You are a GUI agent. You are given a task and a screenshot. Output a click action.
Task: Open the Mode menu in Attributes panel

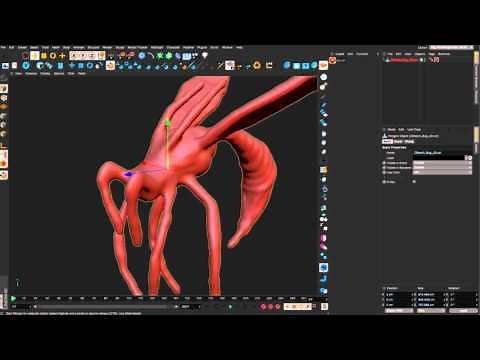[392, 129]
